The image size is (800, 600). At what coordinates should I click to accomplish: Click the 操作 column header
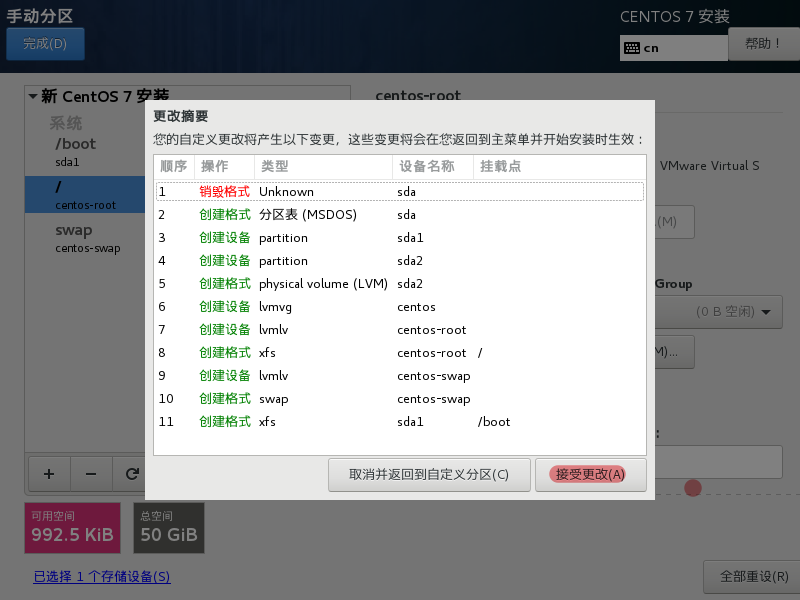pyautogui.click(x=224, y=166)
